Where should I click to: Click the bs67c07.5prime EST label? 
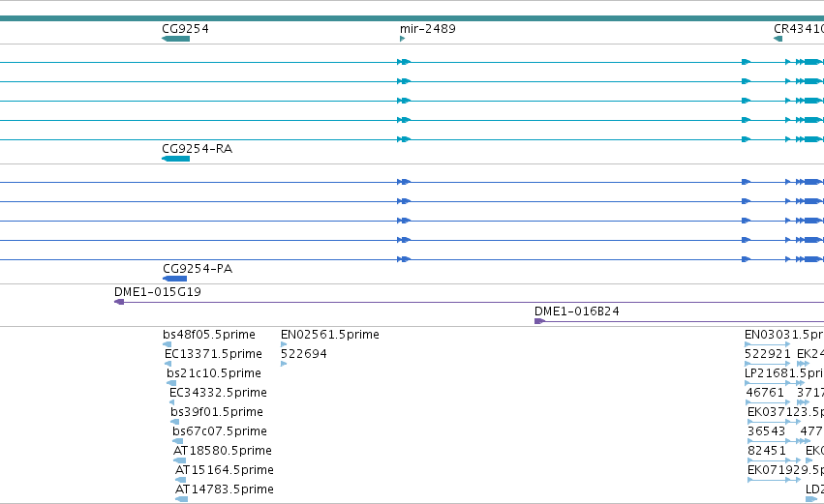[220, 431]
